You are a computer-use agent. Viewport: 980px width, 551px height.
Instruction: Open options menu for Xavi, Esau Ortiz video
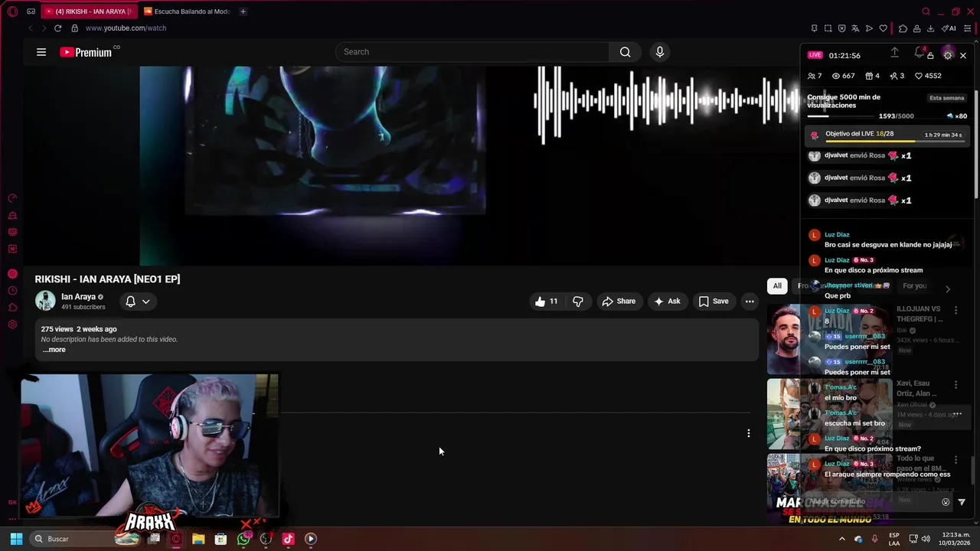(955, 385)
